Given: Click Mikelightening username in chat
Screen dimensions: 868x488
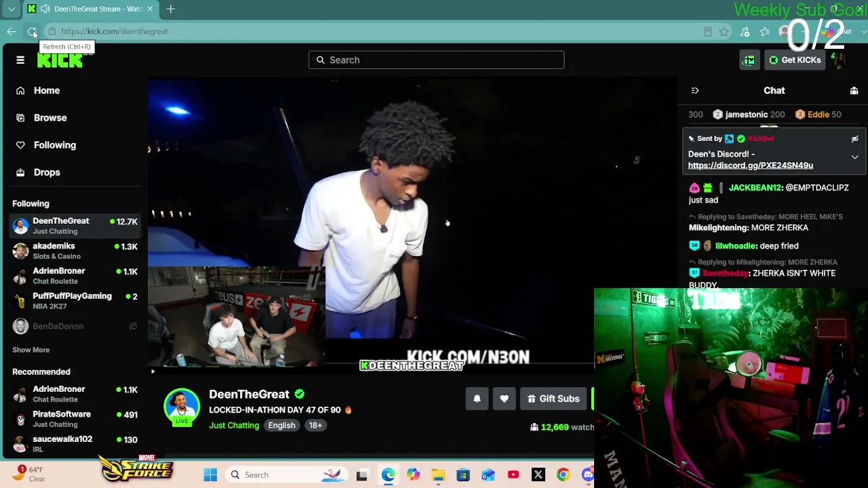Looking at the screenshot, I should pos(718,228).
